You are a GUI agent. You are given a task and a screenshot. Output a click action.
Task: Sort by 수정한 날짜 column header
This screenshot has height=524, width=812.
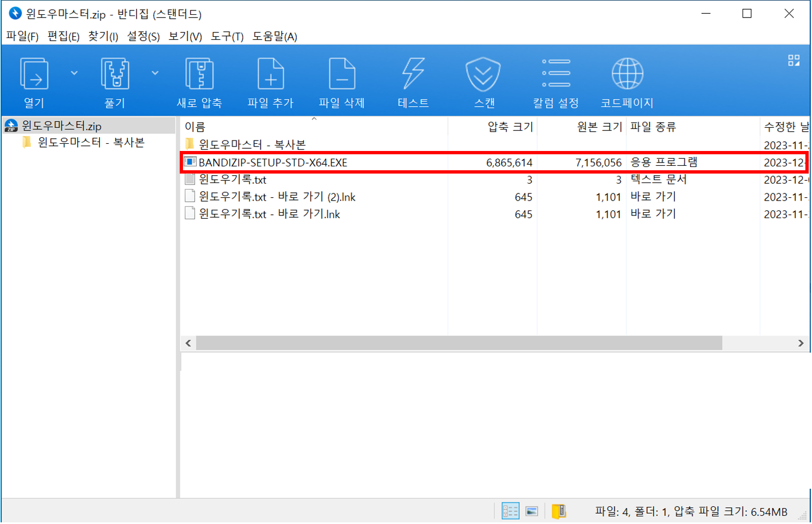pos(785,127)
